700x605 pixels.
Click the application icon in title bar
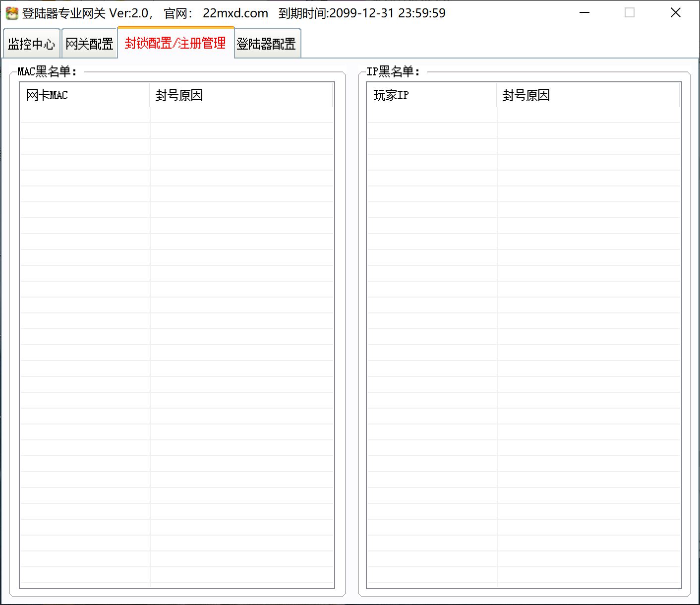coord(12,13)
